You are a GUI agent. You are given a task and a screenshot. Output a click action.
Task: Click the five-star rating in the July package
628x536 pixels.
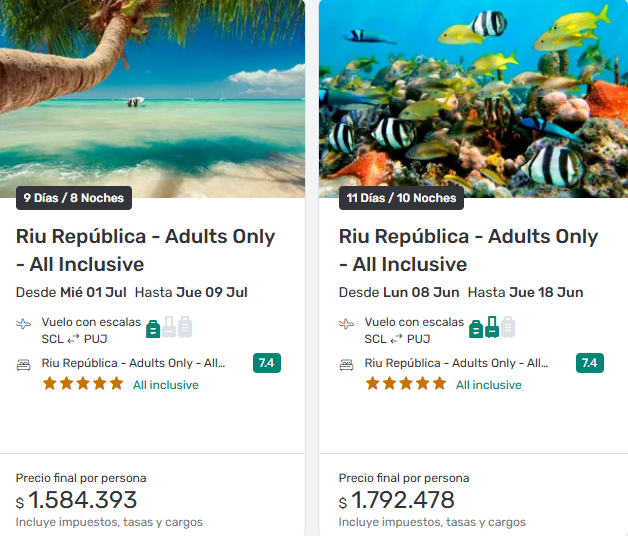[x=83, y=384]
